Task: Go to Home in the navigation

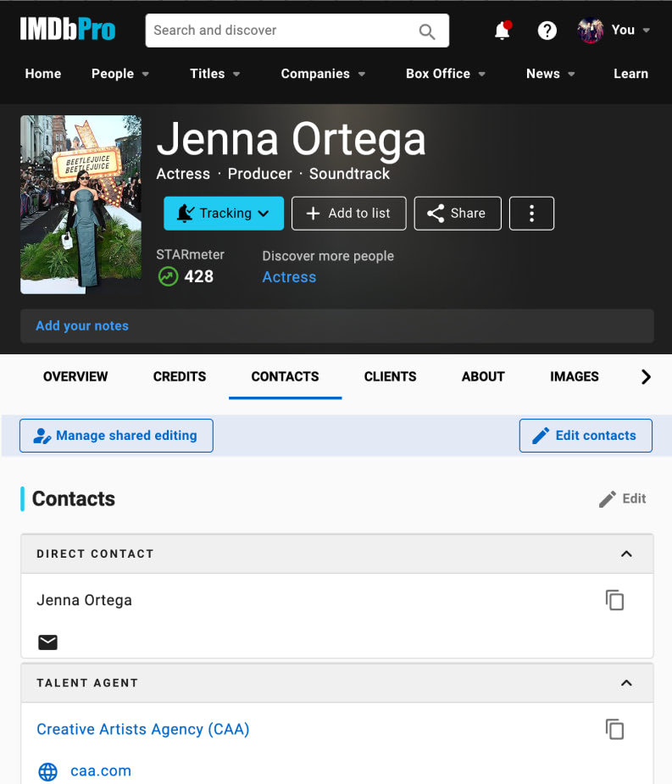Action: tap(43, 74)
